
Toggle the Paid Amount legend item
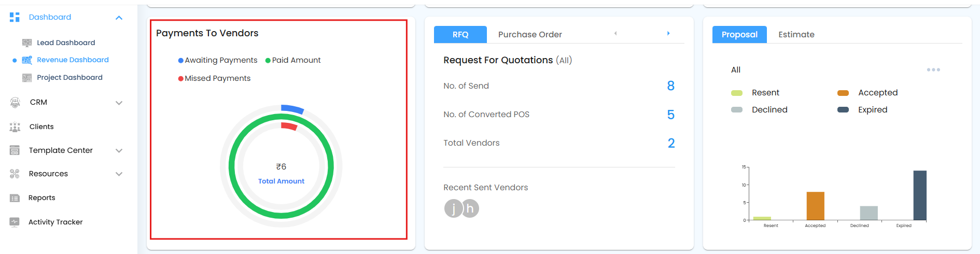[293, 60]
